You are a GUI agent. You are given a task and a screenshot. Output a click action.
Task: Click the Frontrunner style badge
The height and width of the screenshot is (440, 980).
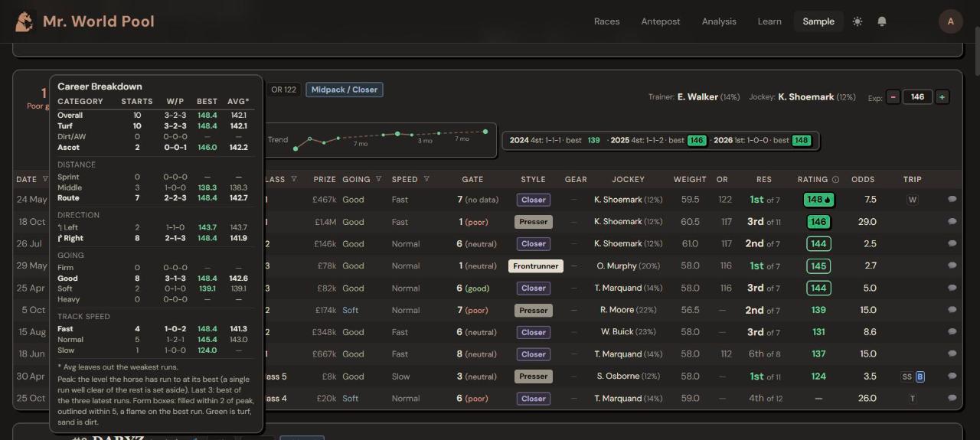coord(536,266)
